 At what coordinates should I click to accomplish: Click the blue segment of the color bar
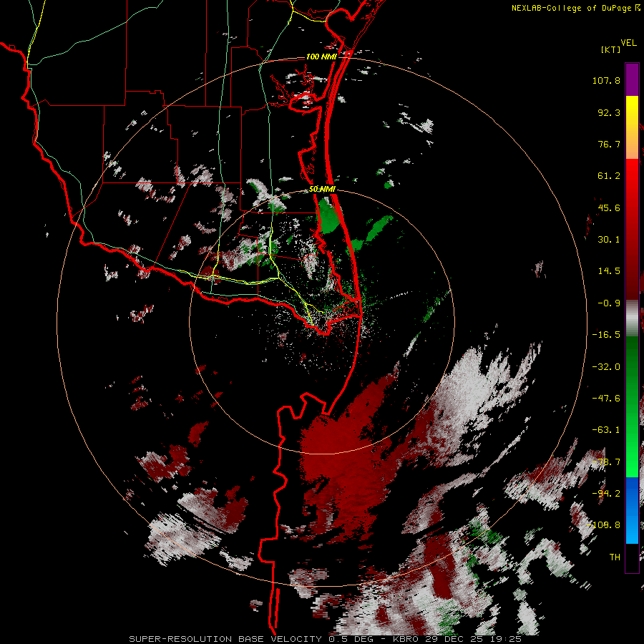632,510
